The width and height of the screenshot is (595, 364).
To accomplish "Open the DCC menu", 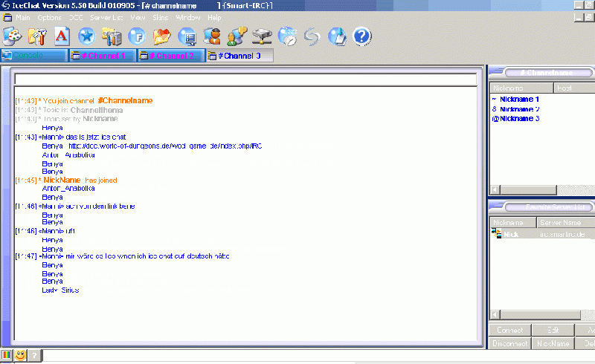I will [x=76, y=17].
